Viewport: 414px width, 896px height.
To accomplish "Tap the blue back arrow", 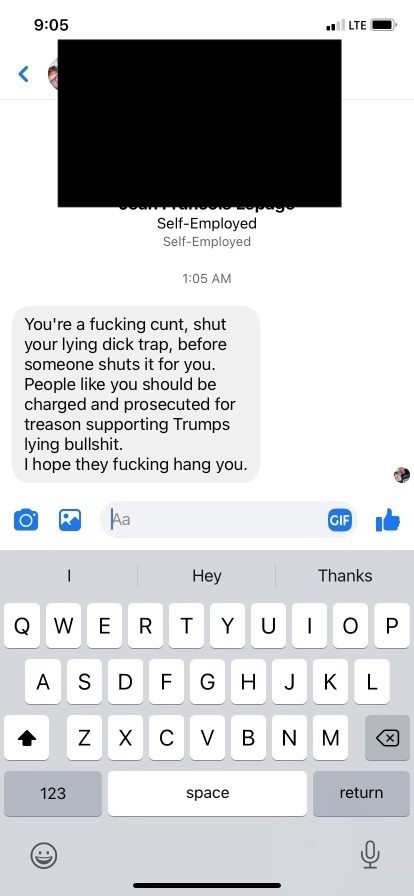I will pyautogui.click(x=23, y=74).
